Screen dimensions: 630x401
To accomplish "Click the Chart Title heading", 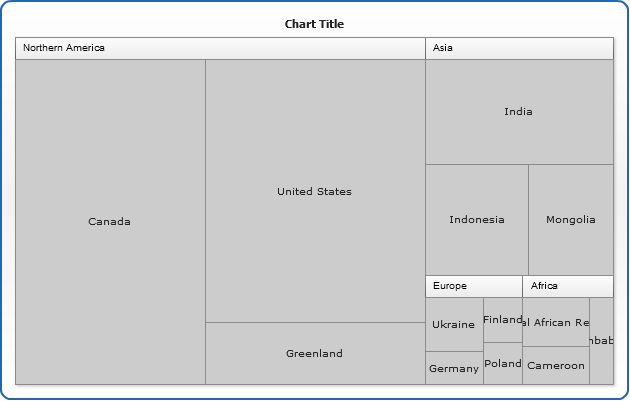I will pyautogui.click(x=314, y=24).
